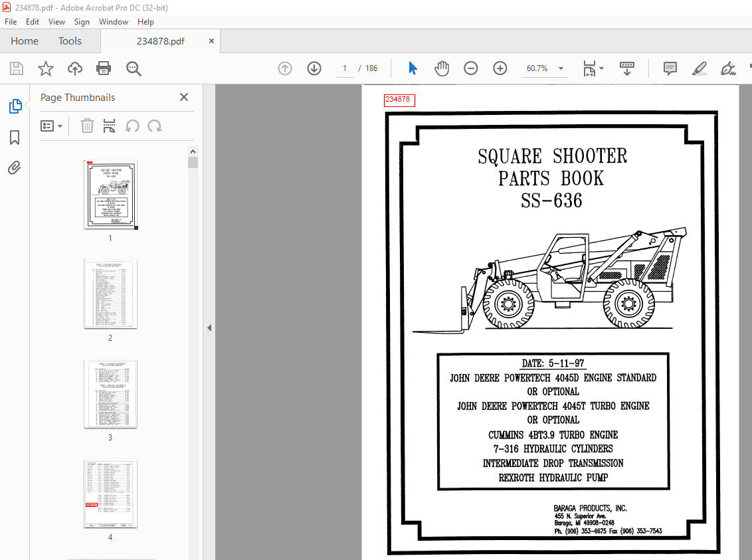Switch to the Home tab
Viewport: 752px width, 560px height.
pyautogui.click(x=25, y=41)
